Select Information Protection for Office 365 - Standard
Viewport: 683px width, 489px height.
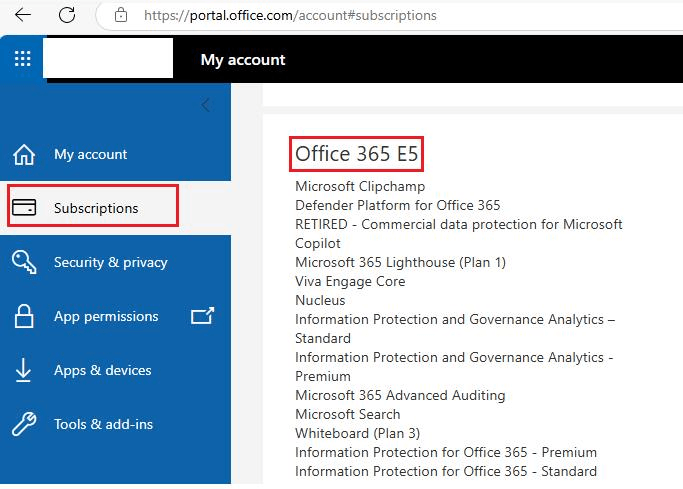tap(446, 471)
